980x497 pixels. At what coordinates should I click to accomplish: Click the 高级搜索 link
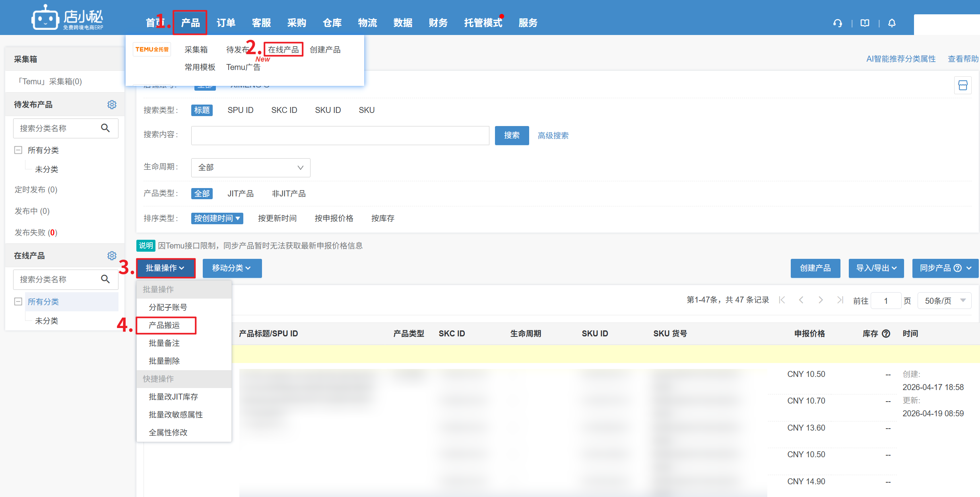(553, 136)
